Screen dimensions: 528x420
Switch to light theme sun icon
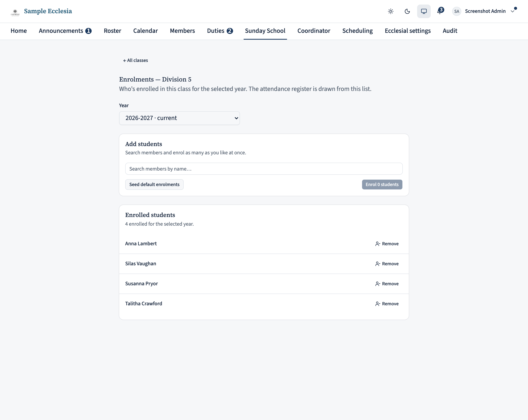point(391,11)
